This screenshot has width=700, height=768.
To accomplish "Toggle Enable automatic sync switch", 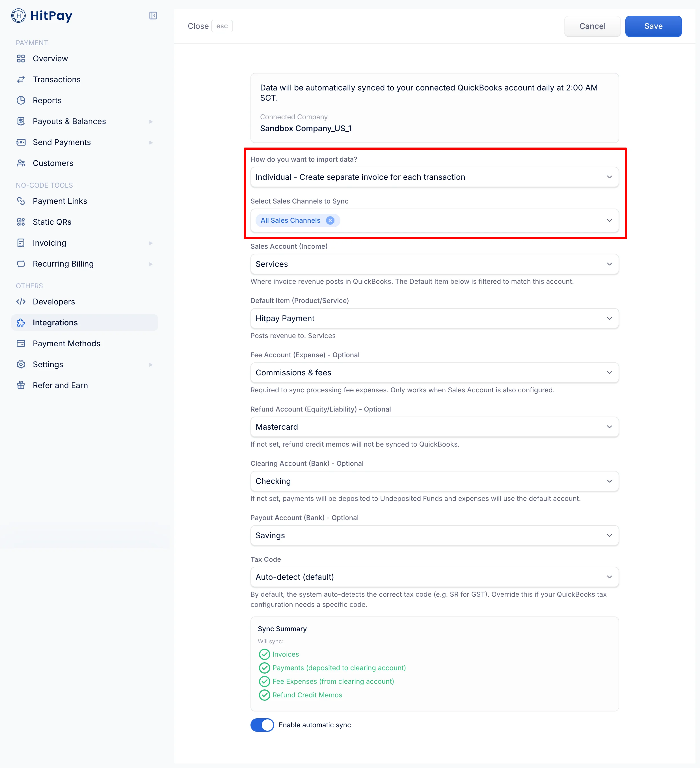I will coord(262,725).
